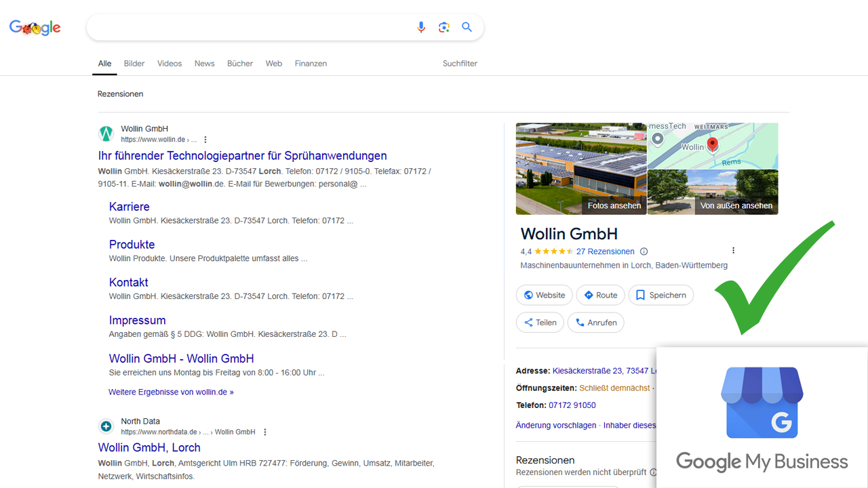The height and width of the screenshot is (488, 868).
Task: Open the Fotos ansehen building photo
Action: pyautogui.click(x=580, y=169)
